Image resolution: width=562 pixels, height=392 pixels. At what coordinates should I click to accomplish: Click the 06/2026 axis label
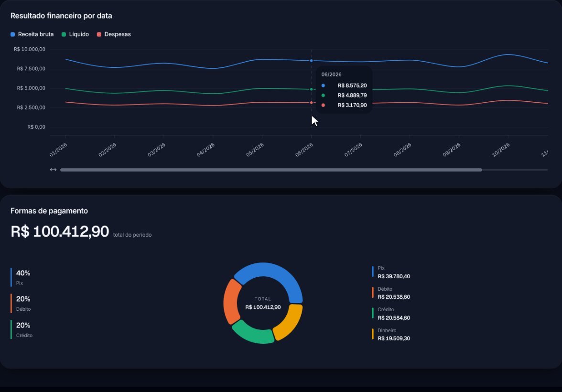coord(304,150)
